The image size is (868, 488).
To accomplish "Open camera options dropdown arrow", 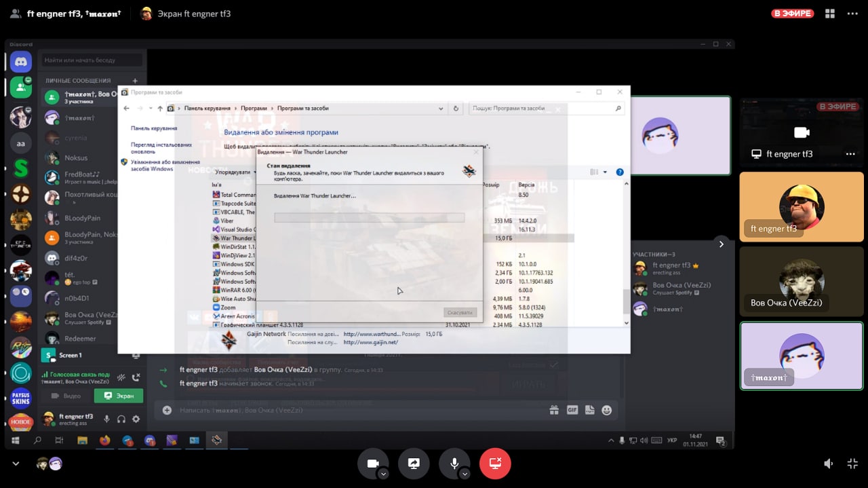I will 383,474.
